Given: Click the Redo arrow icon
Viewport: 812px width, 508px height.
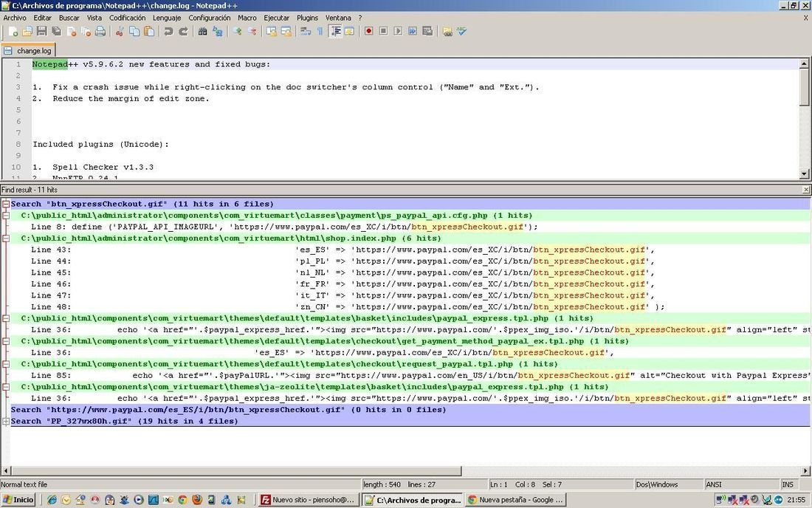Looking at the screenshot, I should click(183, 32).
